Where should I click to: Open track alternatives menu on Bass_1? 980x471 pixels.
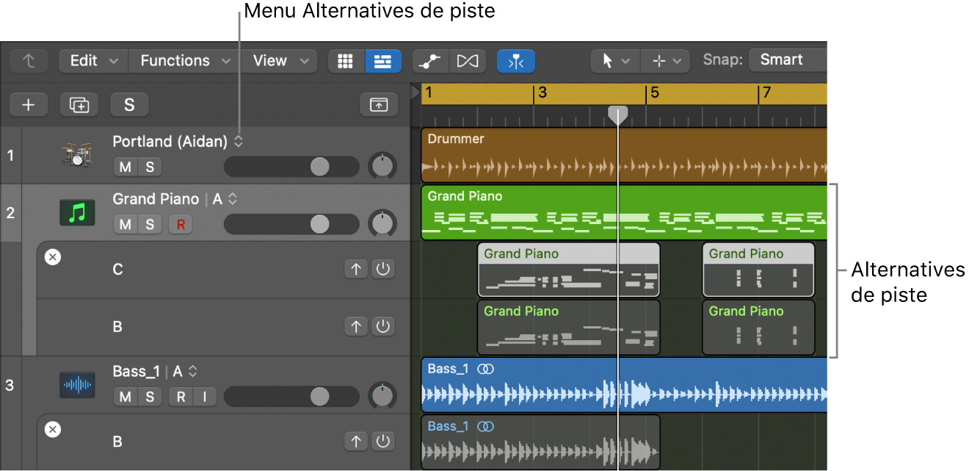coord(192,372)
